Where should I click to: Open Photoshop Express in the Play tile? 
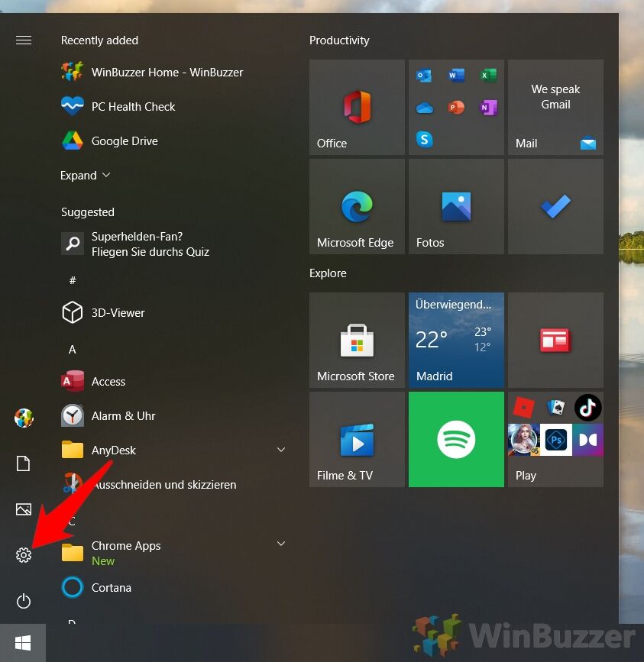555,440
